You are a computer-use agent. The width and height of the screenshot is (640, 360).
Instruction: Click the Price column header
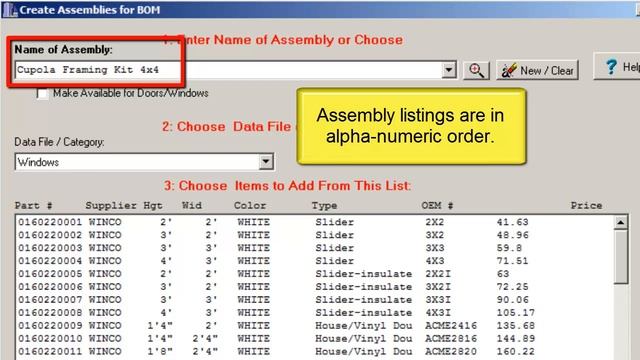coord(586,205)
